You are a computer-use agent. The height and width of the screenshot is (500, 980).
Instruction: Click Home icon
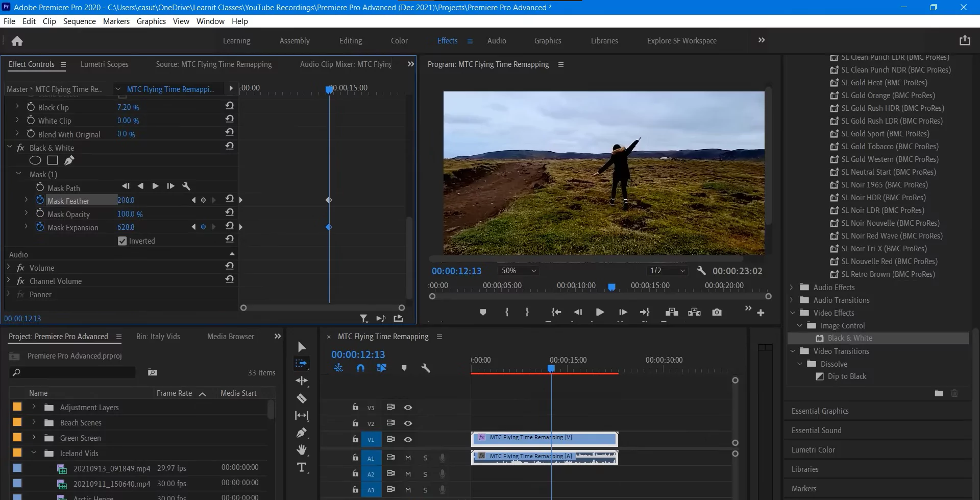(x=17, y=41)
